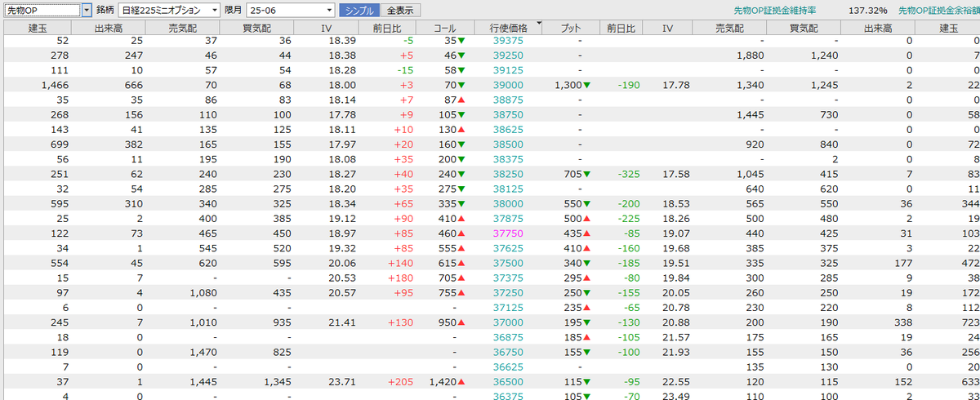Select strike price 39250
This screenshot has height=400, width=980.
tap(509, 55)
